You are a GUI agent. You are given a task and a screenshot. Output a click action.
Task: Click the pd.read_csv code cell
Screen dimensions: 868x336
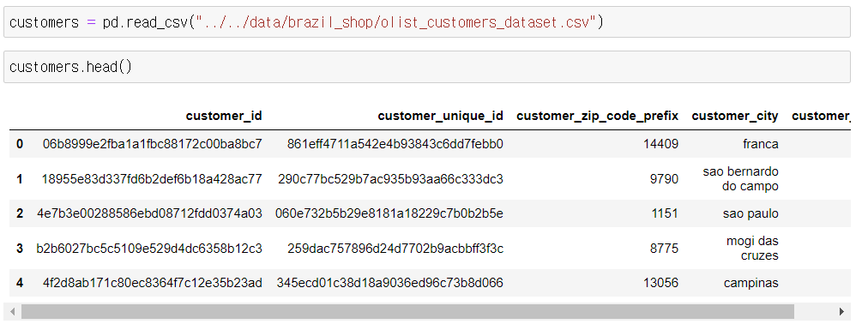click(x=427, y=22)
